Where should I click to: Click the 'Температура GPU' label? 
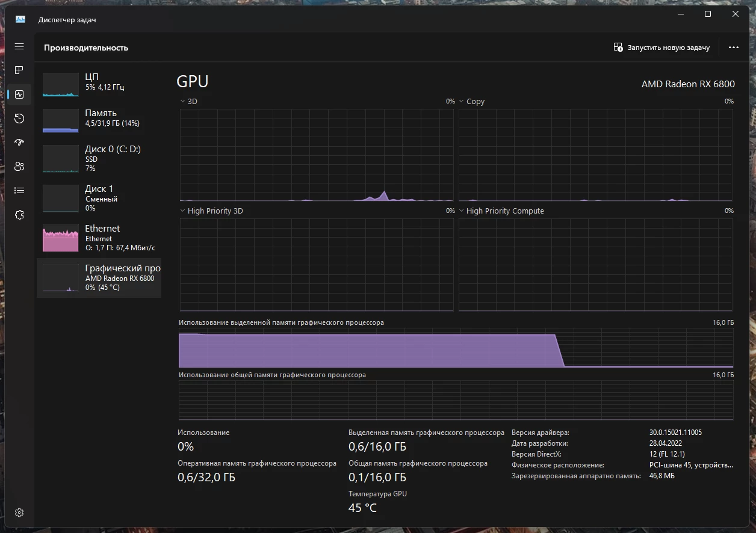point(378,494)
